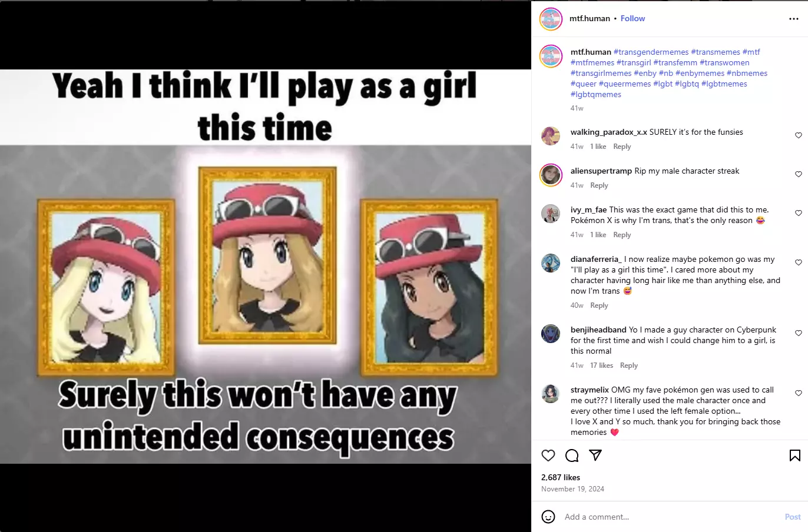The width and height of the screenshot is (808, 532).
Task: View the 17 likes on benjiheadband's comment
Action: 602,365
